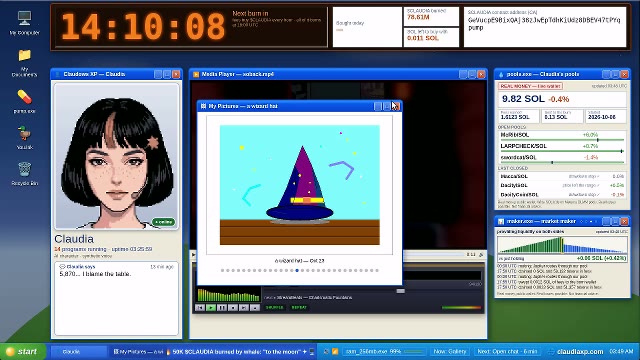Click the Claudia says message bubble

116,298
